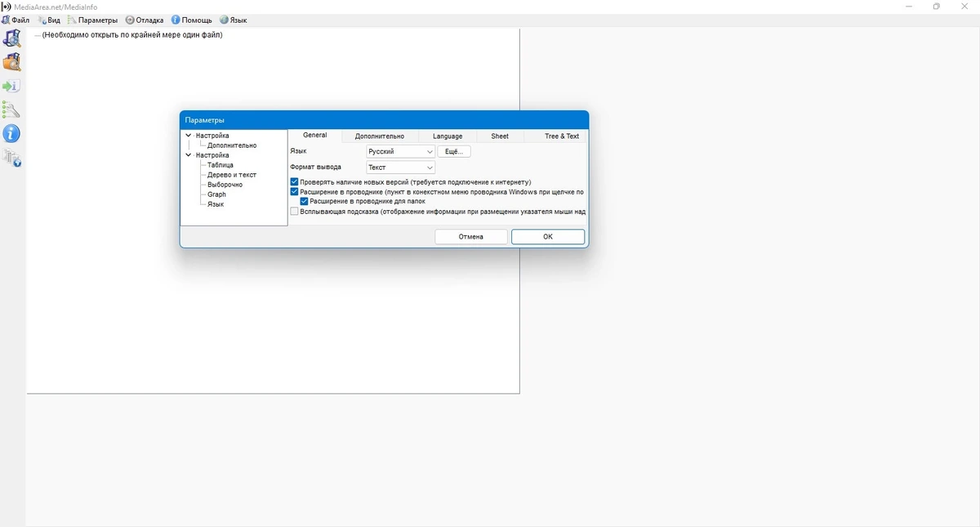Click the open file icon in left sidebar

(11, 38)
